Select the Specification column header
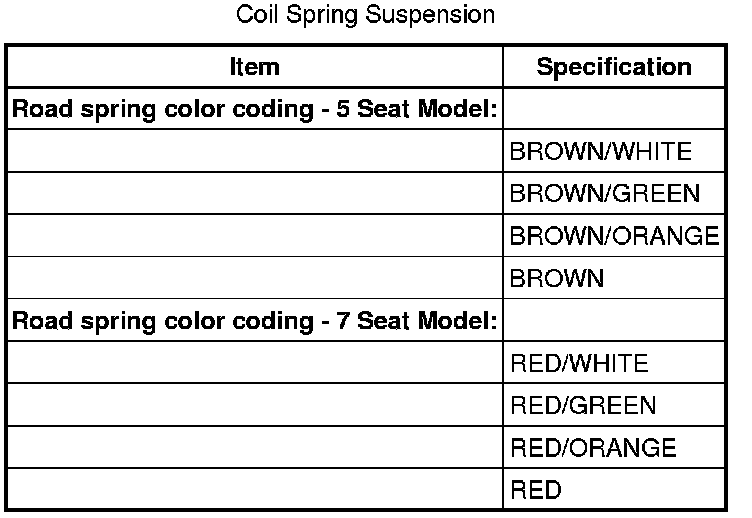The image size is (752, 518). point(614,67)
